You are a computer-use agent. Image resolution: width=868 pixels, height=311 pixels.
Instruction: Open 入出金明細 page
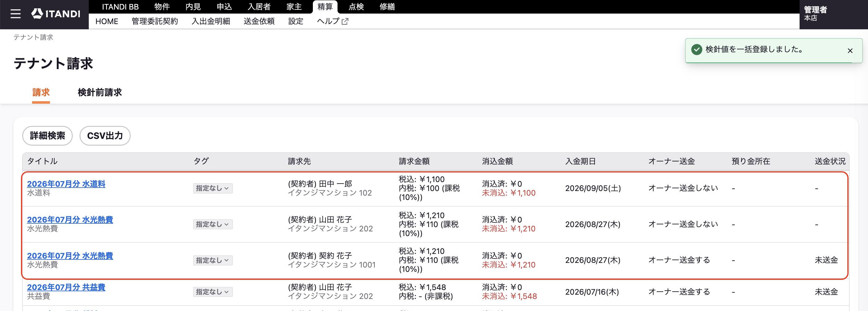pyautogui.click(x=211, y=21)
